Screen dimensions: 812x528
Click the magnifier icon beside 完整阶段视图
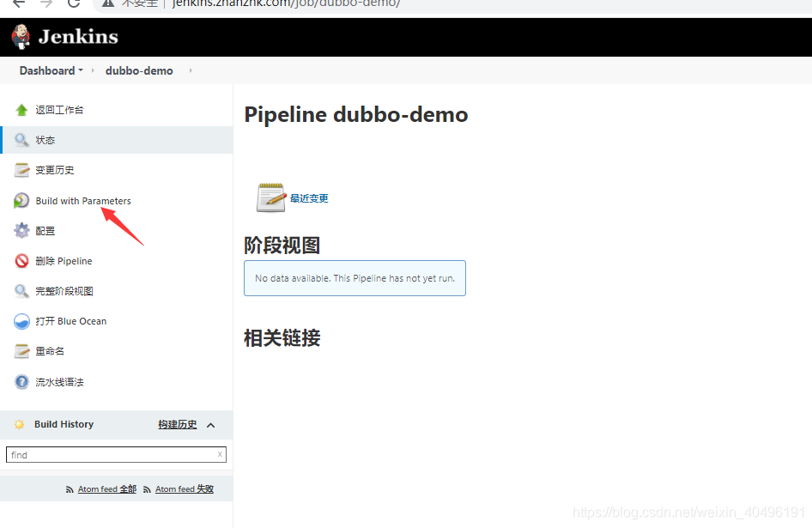[21, 291]
